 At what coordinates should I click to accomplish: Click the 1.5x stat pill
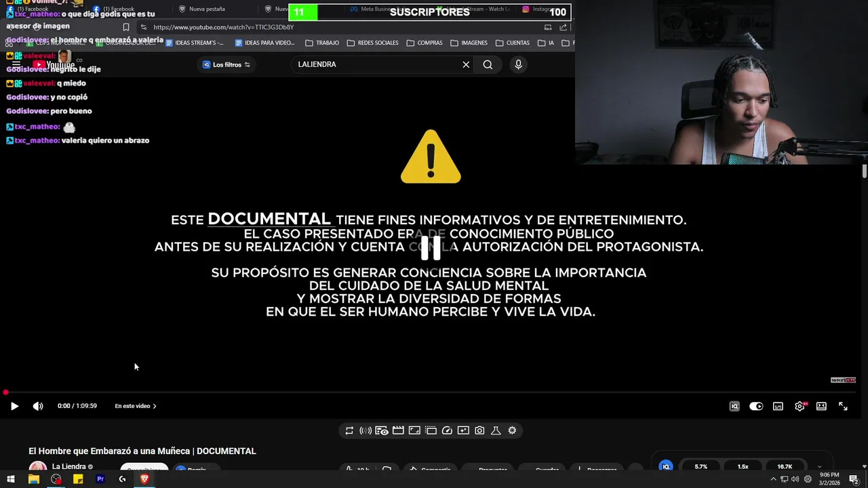click(x=743, y=466)
